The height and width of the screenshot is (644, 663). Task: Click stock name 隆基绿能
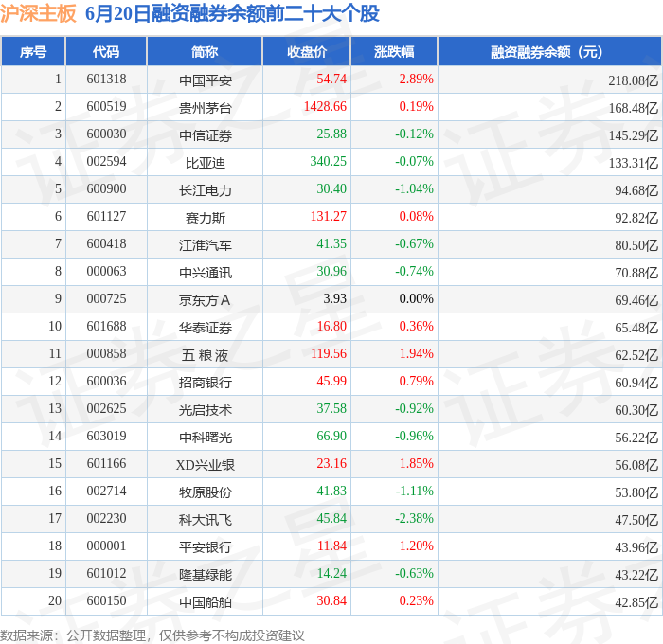click(206, 575)
